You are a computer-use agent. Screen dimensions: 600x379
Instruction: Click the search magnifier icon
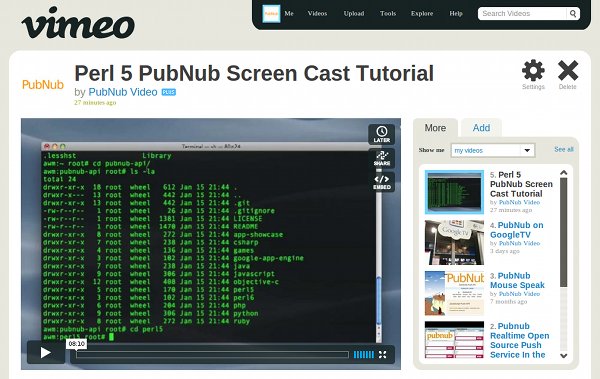(x=573, y=13)
